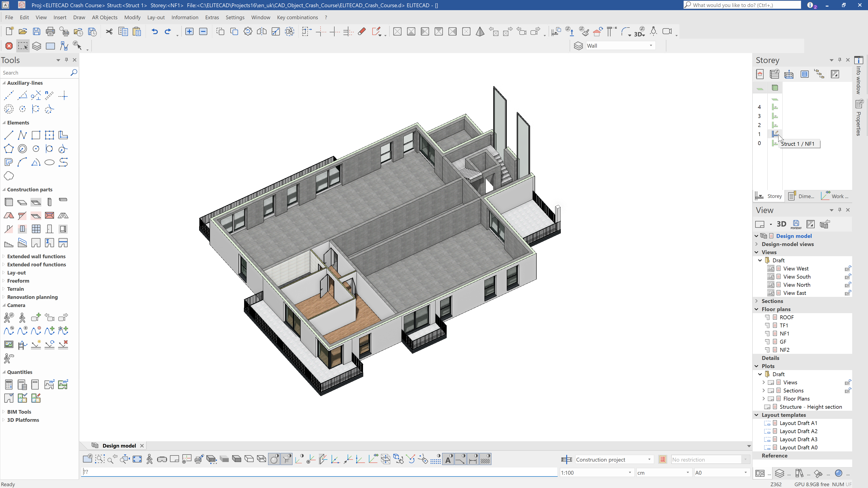The width and height of the screenshot is (868, 488).
Task: Select the Wall tool in Construction parts
Action: coord(9,202)
